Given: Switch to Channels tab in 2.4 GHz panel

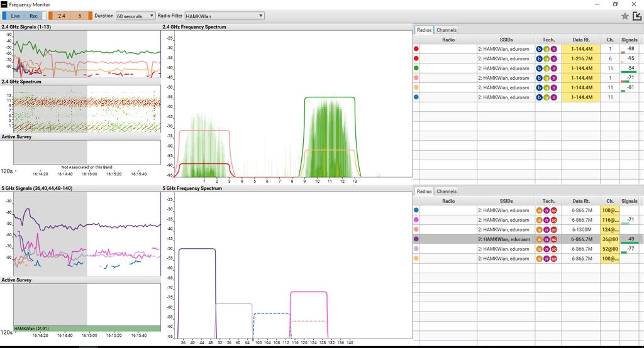Looking at the screenshot, I should [x=447, y=30].
